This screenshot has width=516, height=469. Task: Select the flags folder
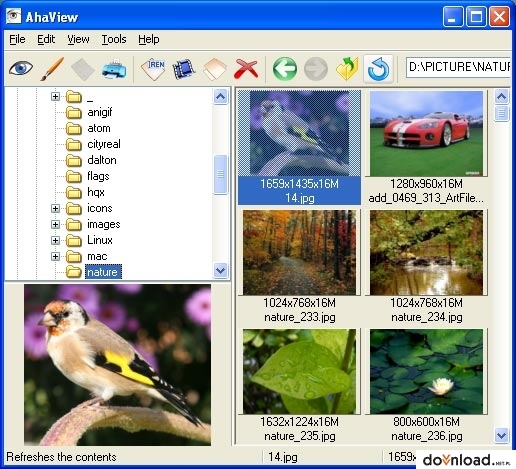pos(98,176)
